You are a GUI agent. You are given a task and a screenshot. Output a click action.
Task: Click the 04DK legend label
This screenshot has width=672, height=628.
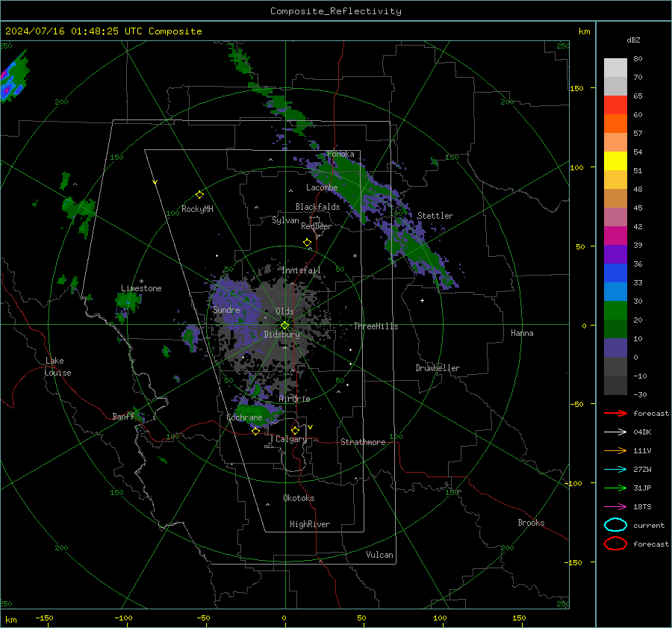point(642,432)
